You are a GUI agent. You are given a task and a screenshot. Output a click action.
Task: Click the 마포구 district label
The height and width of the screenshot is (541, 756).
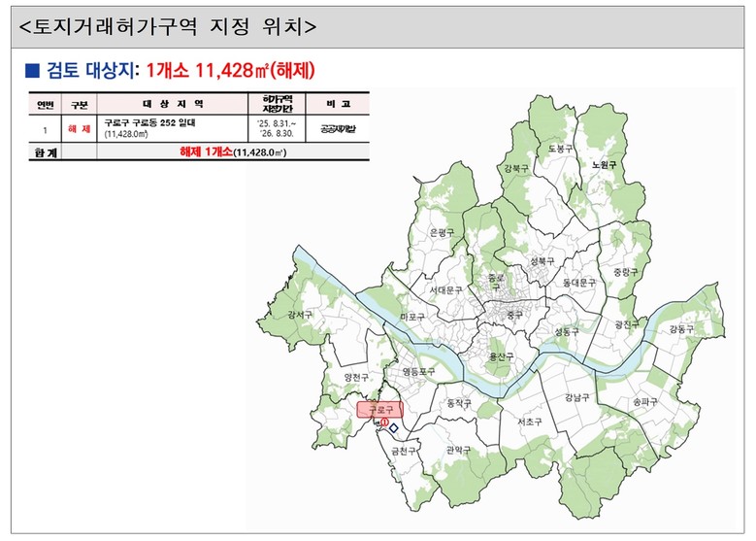[x=414, y=318]
